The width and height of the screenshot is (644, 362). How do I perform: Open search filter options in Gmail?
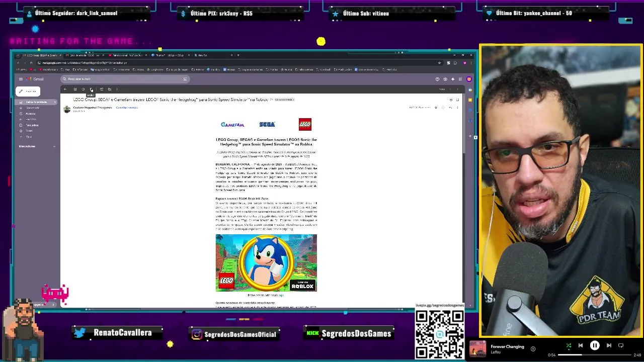tap(185, 79)
